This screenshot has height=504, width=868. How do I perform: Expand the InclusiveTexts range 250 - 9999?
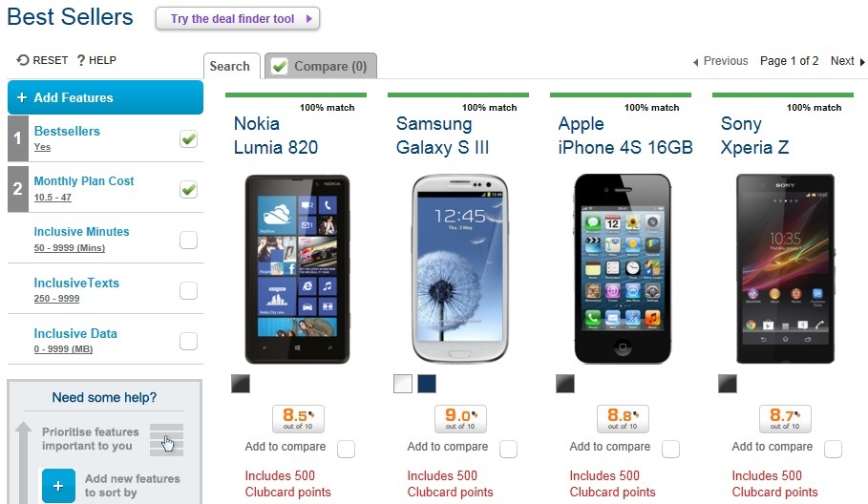pyautogui.click(x=56, y=298)
